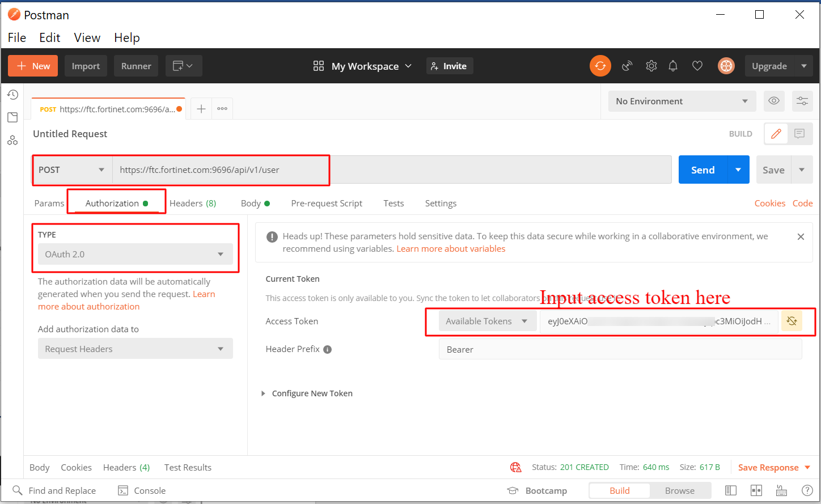Switch to the Pre-request Script tab

click(327, 203)
